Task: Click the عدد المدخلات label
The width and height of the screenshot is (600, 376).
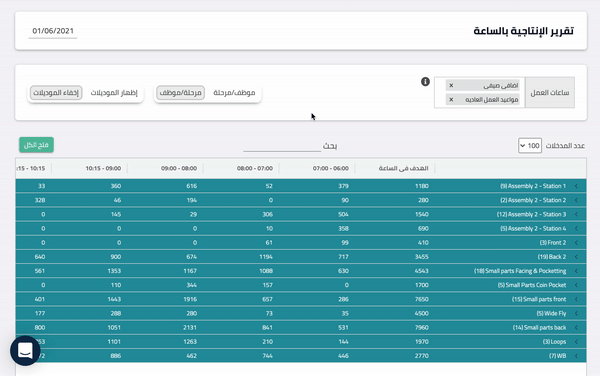Action: click(x=565, y=146)
